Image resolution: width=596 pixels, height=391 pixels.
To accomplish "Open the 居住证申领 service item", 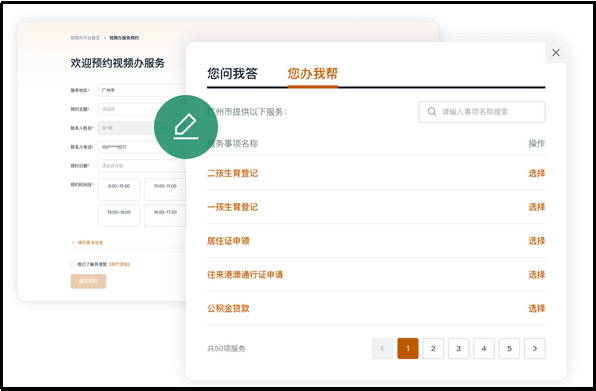I will (x=228, y=241).
